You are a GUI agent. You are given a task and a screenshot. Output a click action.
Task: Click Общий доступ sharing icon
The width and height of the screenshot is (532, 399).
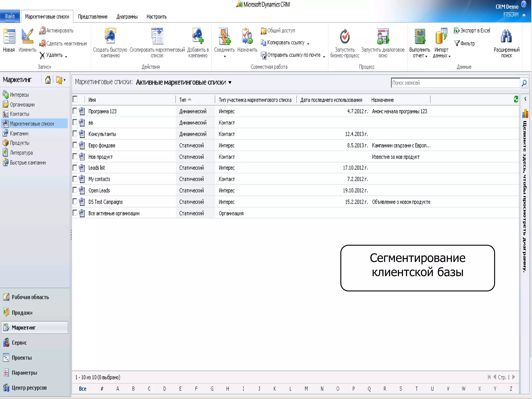(x=263, y=31)
